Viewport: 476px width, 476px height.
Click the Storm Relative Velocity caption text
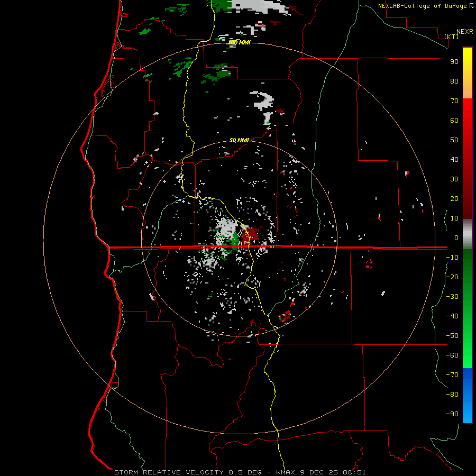[240, 472]
